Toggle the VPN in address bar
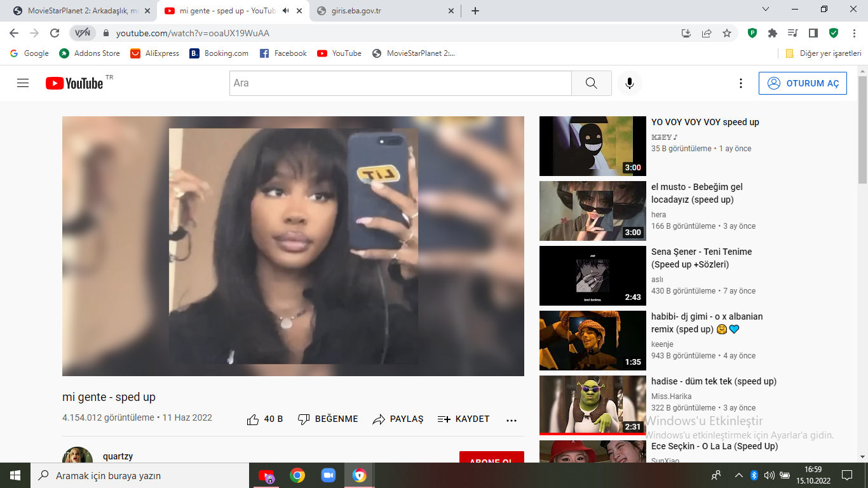868x488 pixels. [x=83, y=33]
